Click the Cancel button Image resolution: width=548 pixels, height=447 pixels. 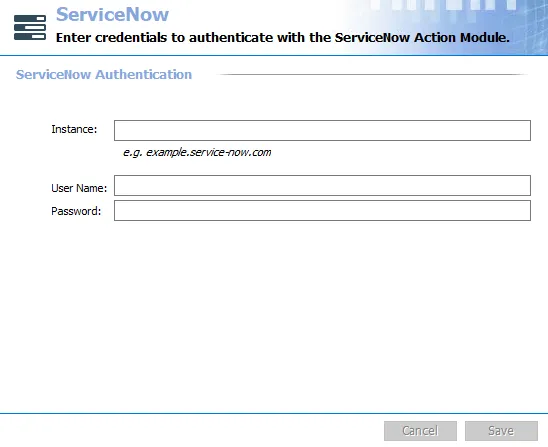click(420, 431)
